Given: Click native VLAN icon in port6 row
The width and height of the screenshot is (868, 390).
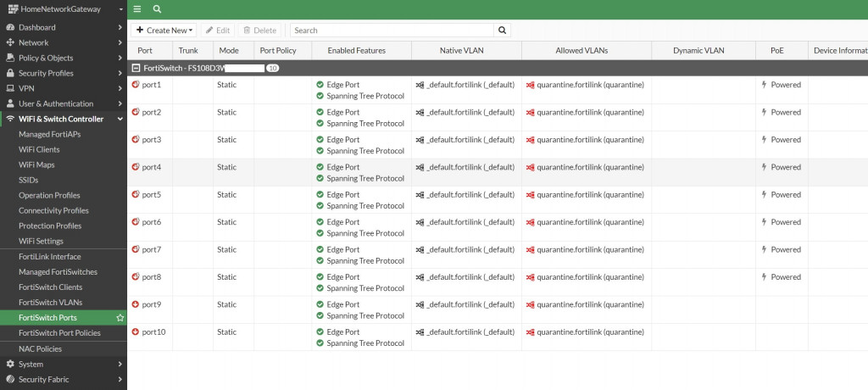Looking at the screenshot, I should [x=420, y=222].
